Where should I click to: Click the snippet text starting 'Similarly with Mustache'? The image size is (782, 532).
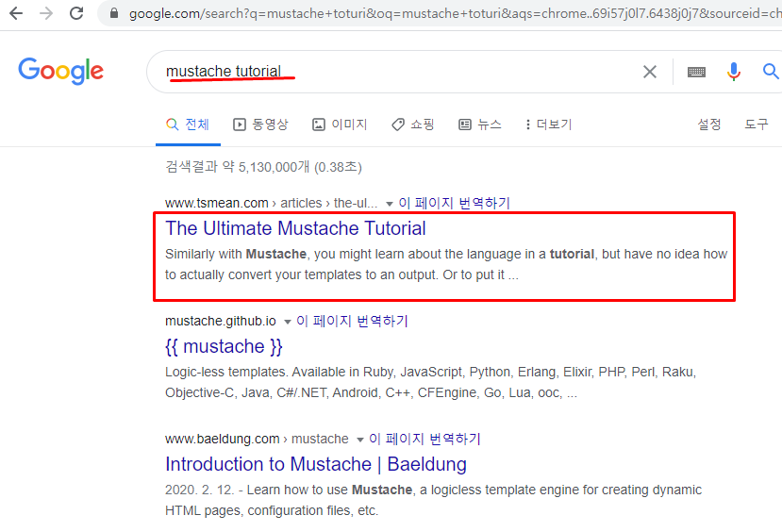click(x=446, y=264)
